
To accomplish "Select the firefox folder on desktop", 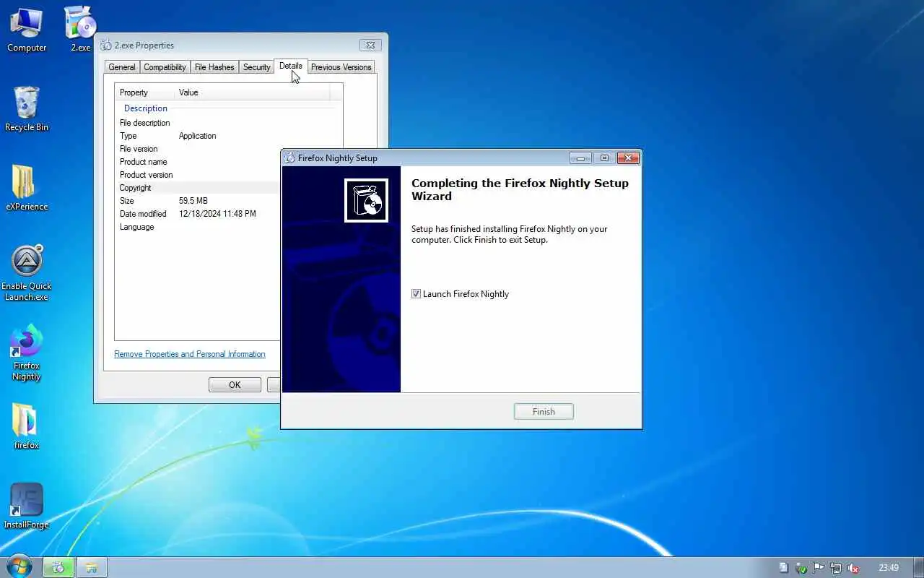I will tap(26, 427).
